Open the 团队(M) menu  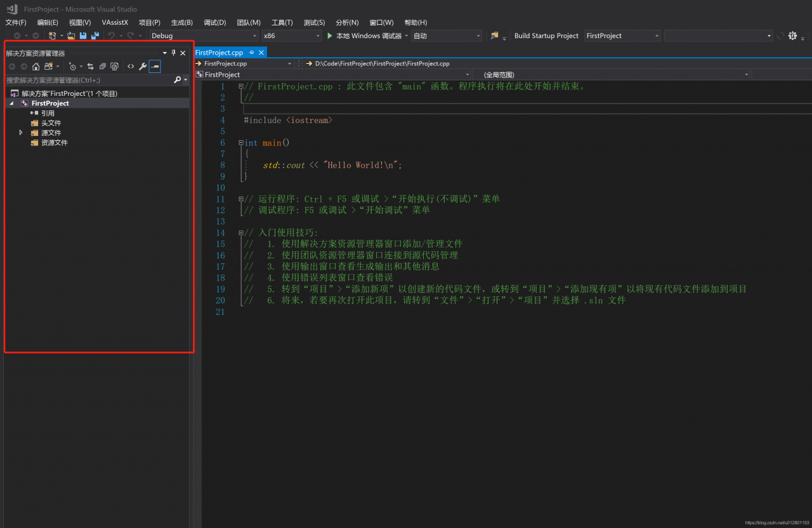point(249,22)
